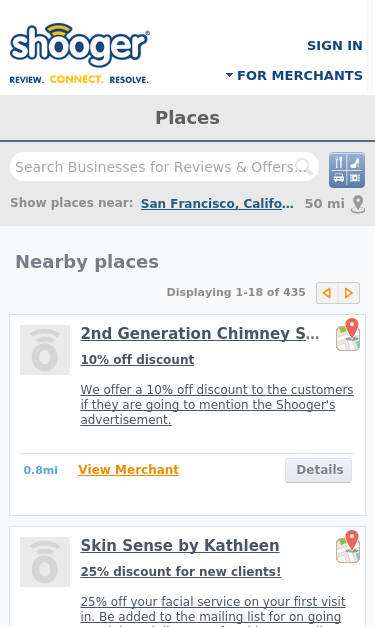Viewport: 375px width, 627px height.
Task: Open the 10% off discount offer link
Action: [x=137, y=359]
